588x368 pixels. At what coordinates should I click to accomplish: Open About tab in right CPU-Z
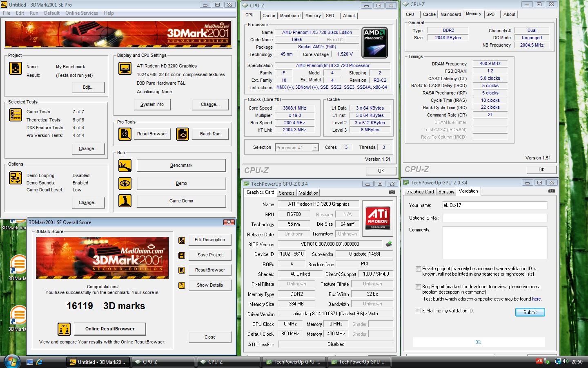click(509, 14)
